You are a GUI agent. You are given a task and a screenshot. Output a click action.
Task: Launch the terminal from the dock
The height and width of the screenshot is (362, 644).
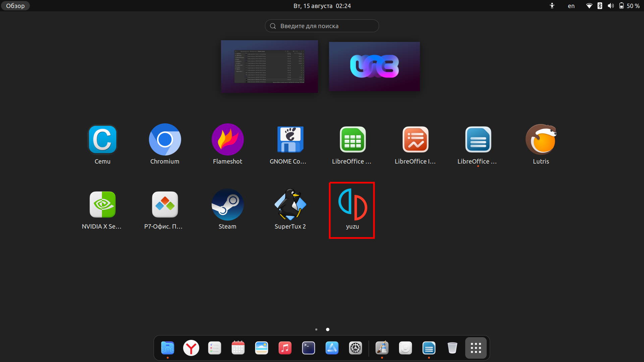[309, 348]
